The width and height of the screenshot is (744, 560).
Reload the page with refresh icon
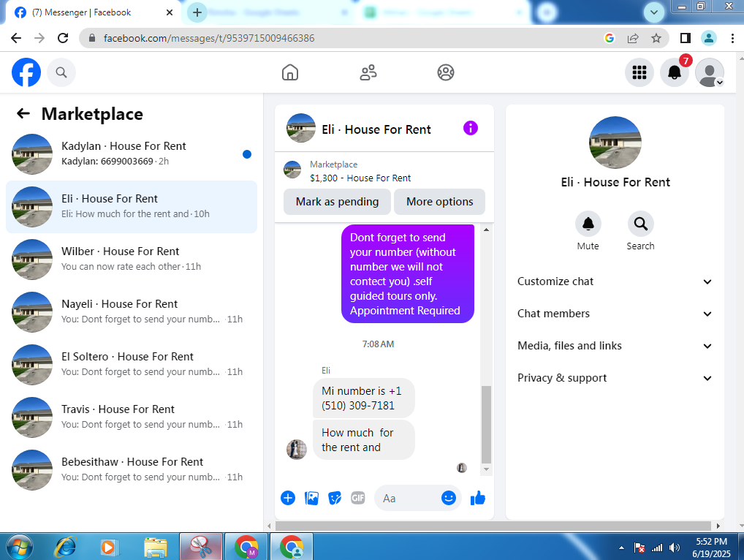pos(63,38)
